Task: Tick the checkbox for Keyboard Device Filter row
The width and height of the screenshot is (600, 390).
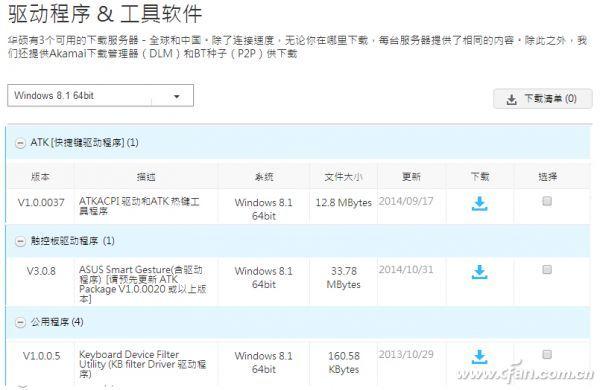Action: 547,354
